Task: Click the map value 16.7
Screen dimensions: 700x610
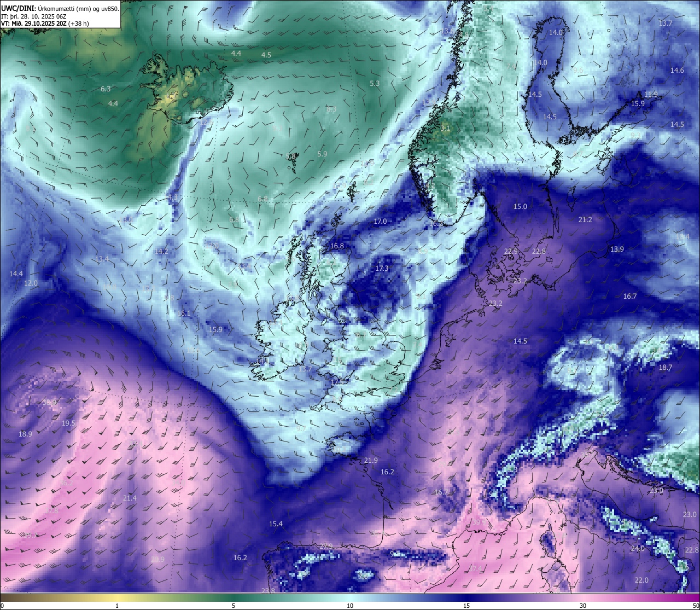Action: click(630, 296)
